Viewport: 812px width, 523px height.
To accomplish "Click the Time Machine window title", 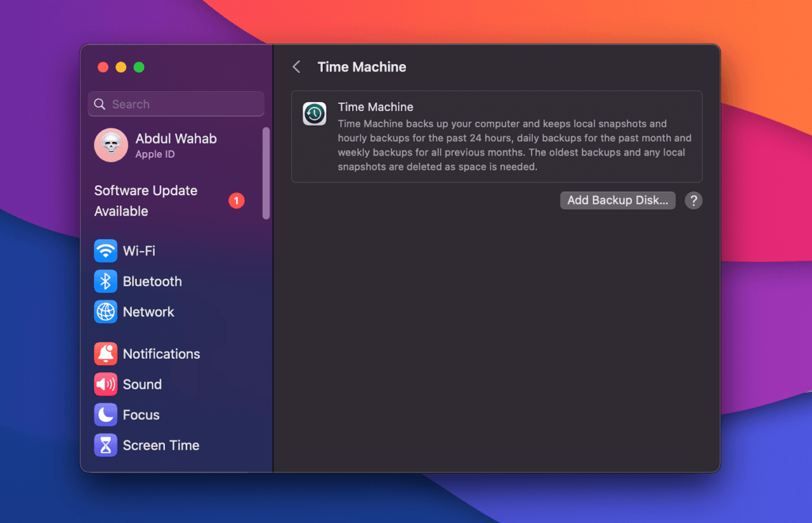I will click(362, 67).
